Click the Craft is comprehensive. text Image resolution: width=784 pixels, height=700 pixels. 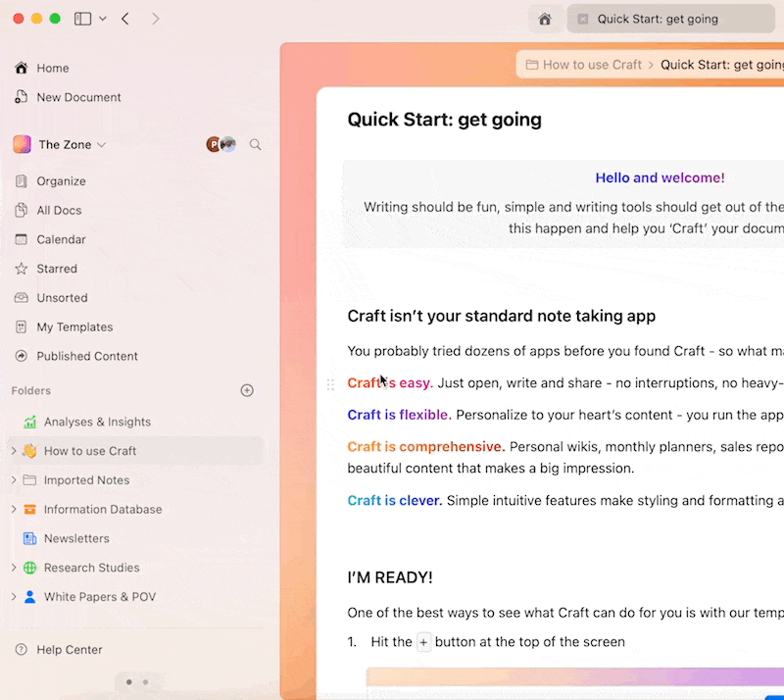pyautogui.click(x=426, y=446)
